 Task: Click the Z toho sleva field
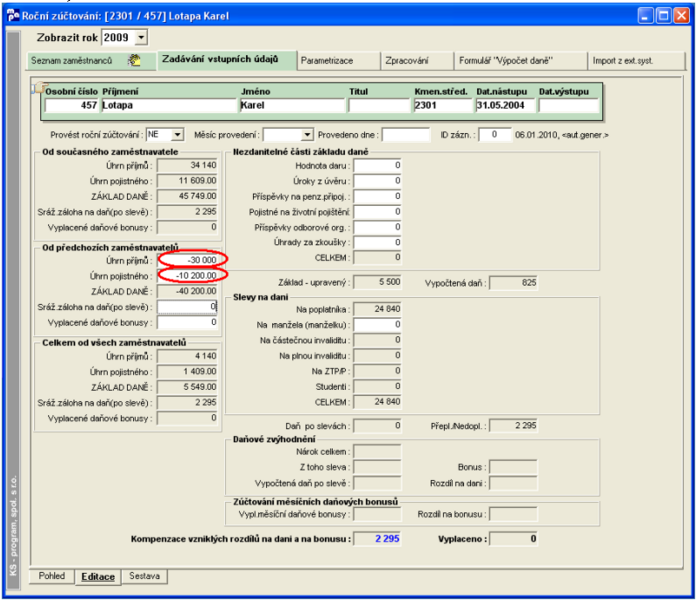point(377,467)
